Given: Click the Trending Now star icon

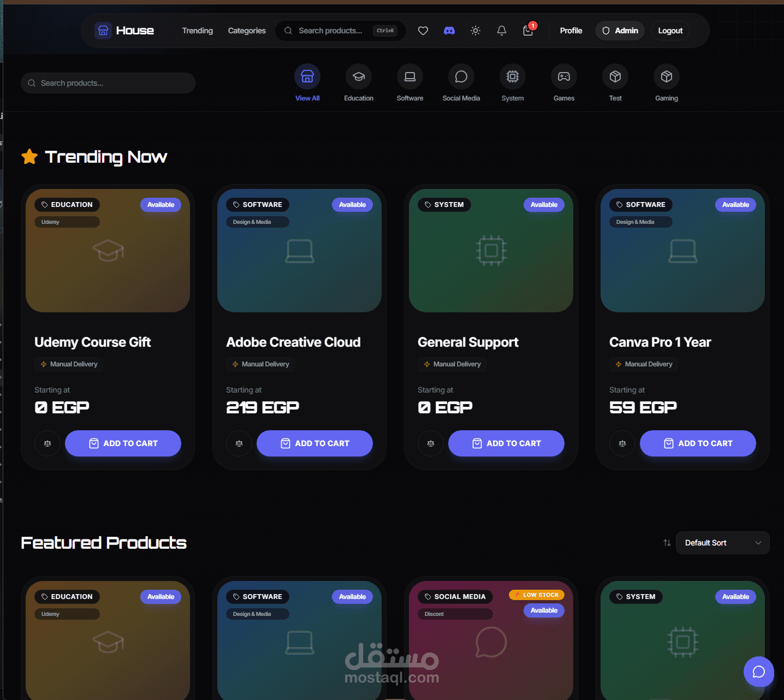Looking at the screenshot, I should point(29,157).
